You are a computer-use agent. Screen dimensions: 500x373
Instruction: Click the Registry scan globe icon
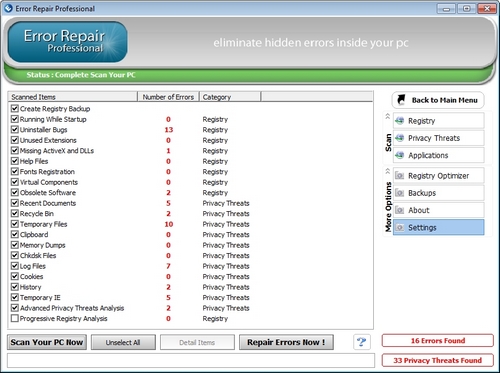[x=399, y=121]
